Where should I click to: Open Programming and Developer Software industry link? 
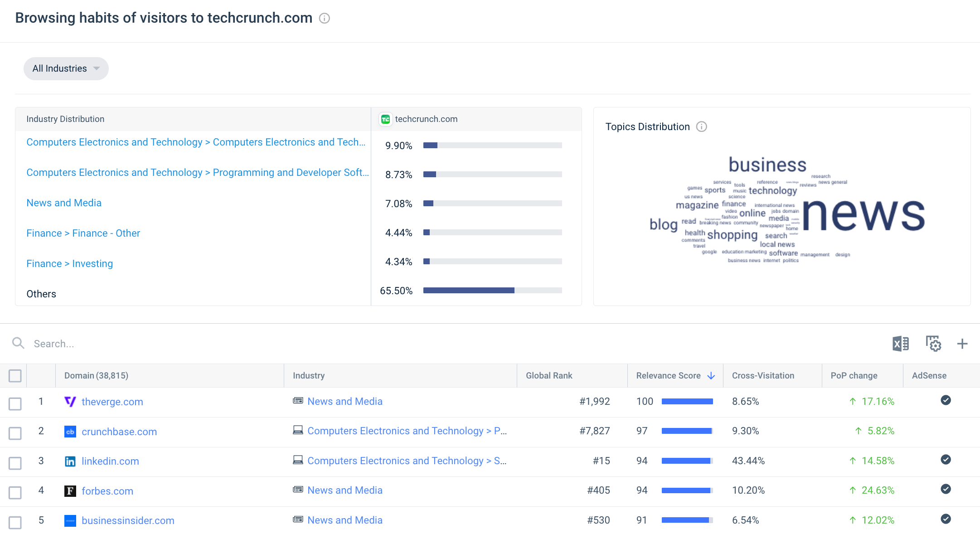click(x=198, y=173)
